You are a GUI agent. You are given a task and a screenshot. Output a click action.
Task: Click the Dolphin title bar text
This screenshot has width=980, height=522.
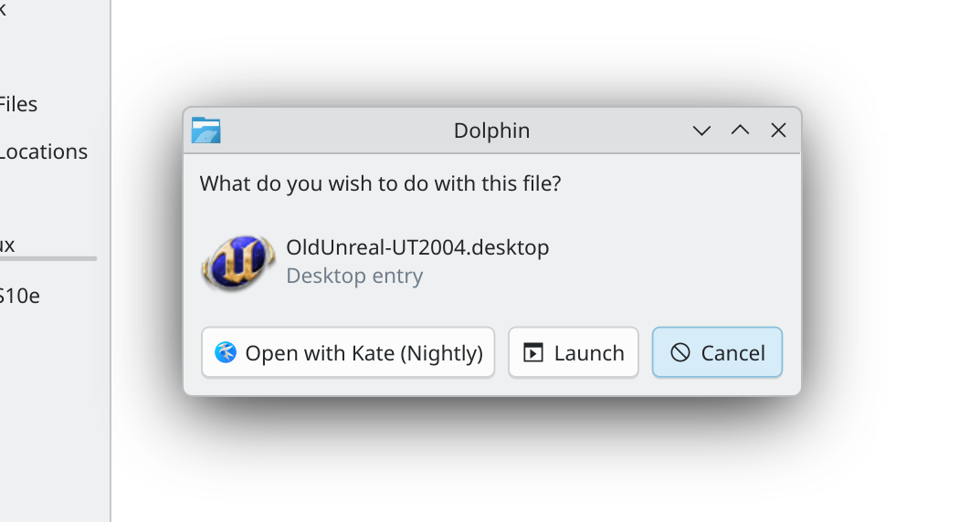[491, 130]
